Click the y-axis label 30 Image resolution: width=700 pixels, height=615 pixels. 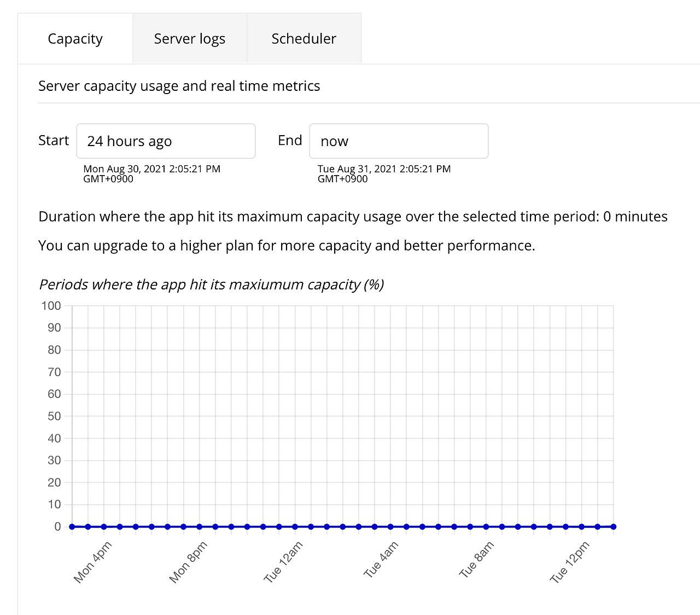tap(54, 460)
